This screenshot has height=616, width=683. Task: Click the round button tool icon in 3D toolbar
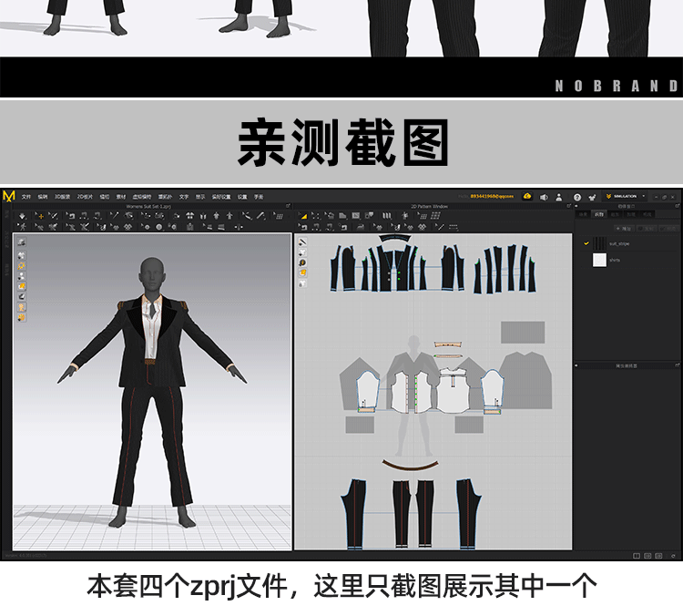(159, 227)
